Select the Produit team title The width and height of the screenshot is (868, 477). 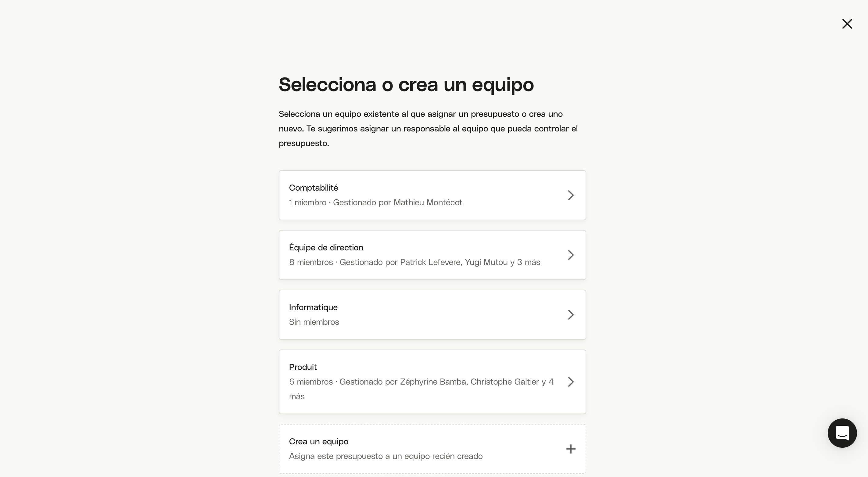tap(303, 367)
